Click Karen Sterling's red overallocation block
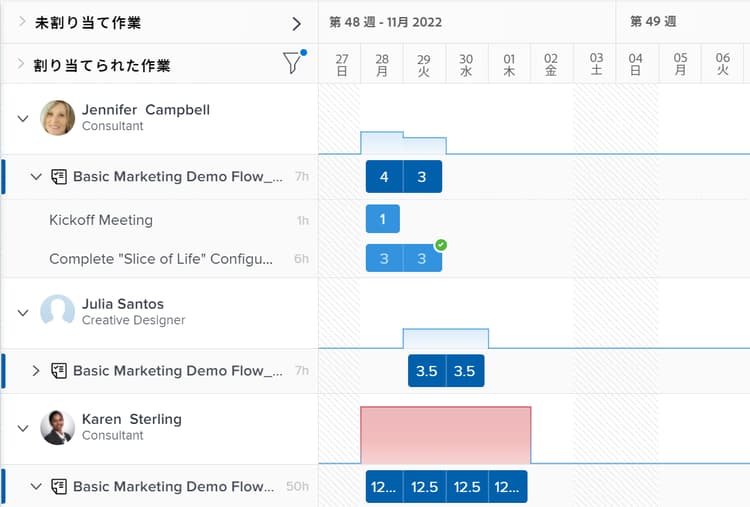Image resolution: width=750 pixels, height=507 pixels. coord(445,434)
